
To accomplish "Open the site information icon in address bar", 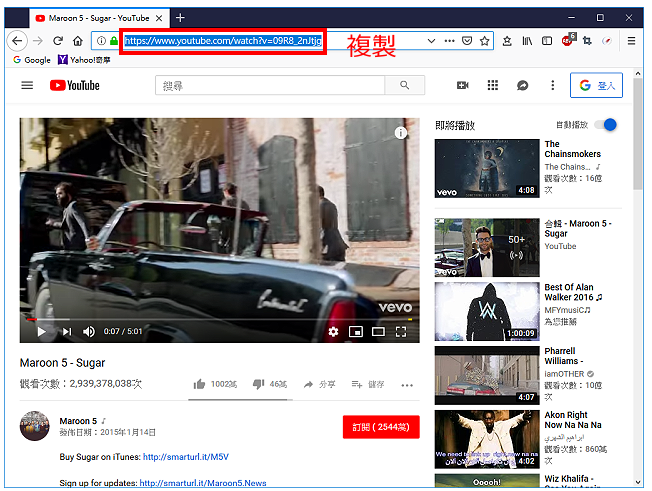I will (101, 41).
